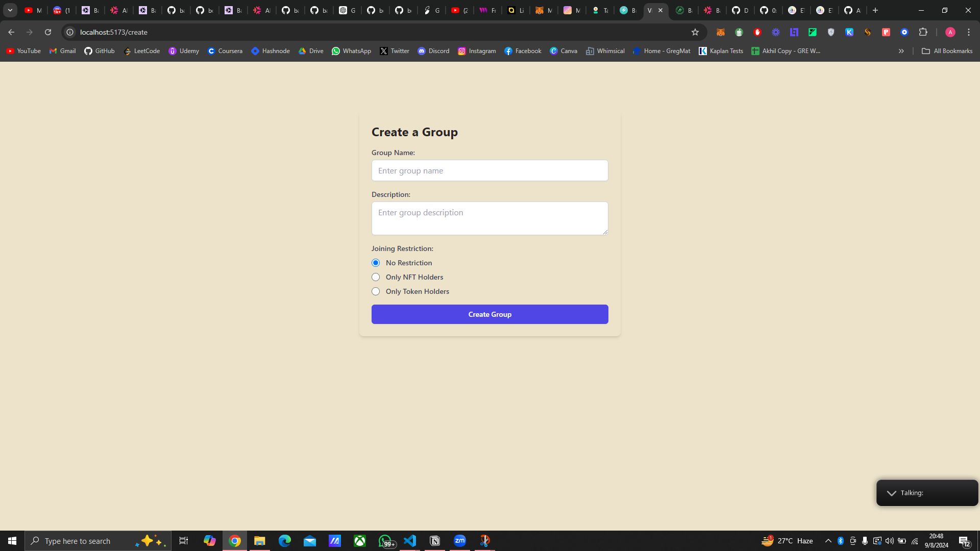
Task: Open the MetaMask fox extension
Action: (721, 32)
